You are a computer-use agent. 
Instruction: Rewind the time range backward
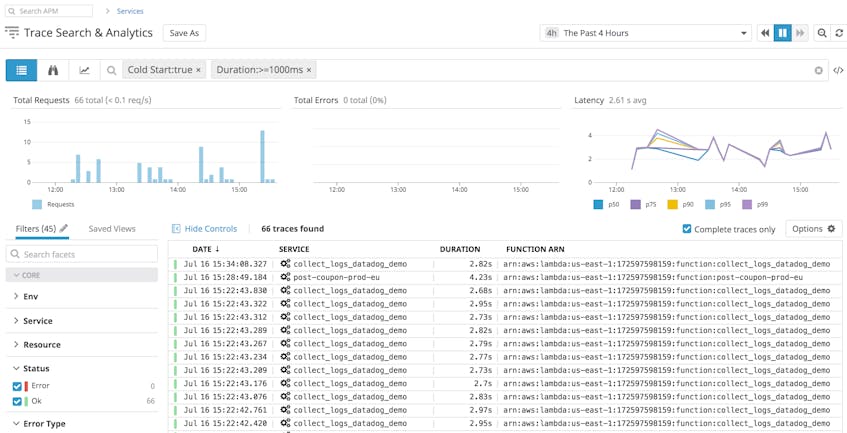click(x=765, y=33)
